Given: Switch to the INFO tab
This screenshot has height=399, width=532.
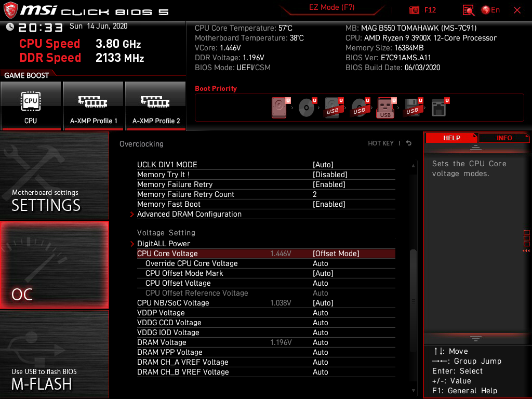Looking at the screenshot, I should coord(504,138).
